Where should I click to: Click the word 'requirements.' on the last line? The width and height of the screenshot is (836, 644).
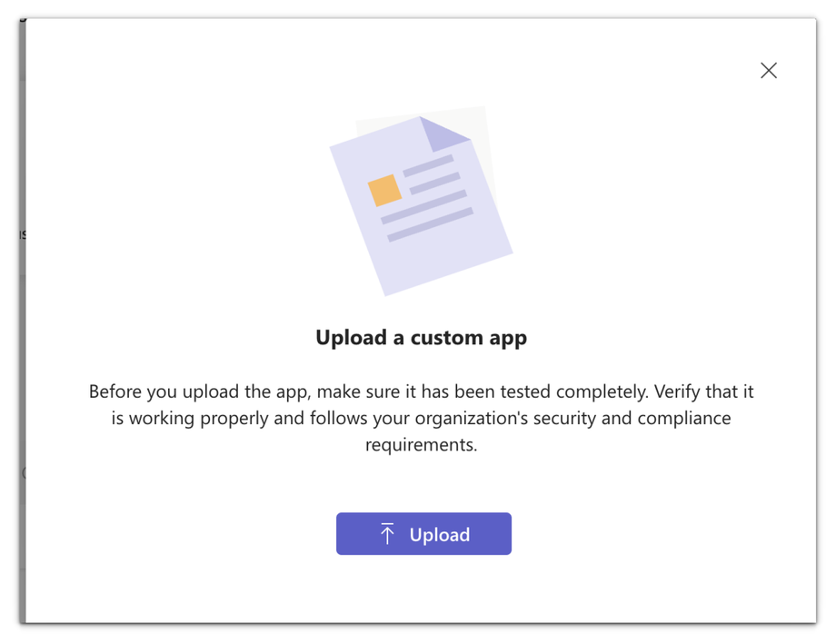point(421,445)
